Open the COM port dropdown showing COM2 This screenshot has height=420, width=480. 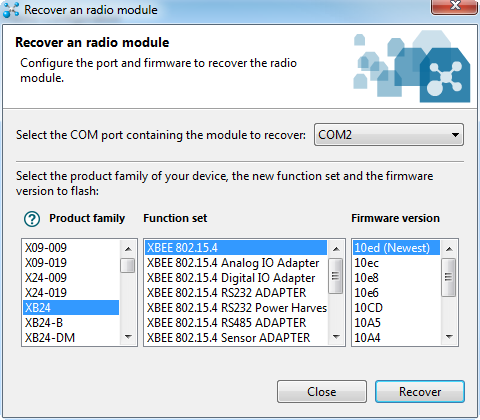[x=389, y=135]
